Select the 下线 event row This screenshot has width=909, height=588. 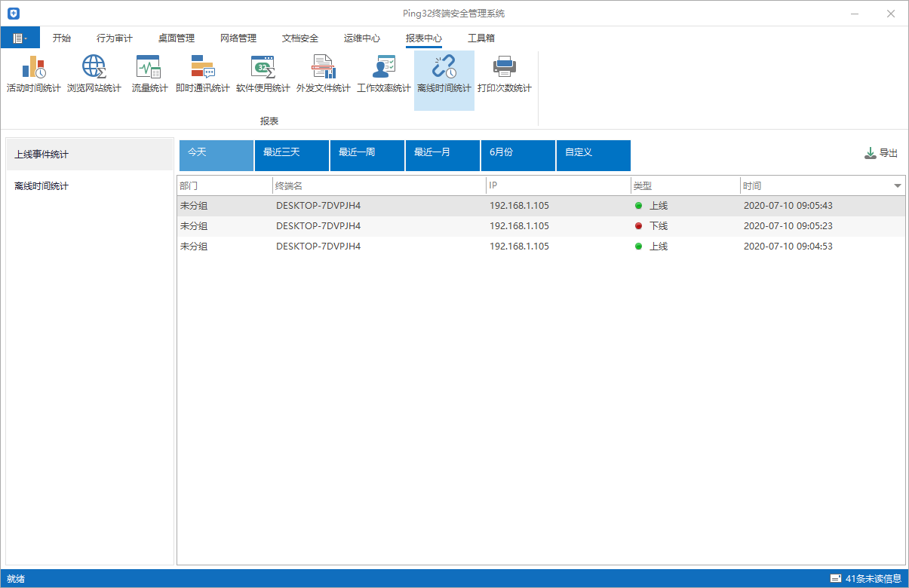point(541,226)
